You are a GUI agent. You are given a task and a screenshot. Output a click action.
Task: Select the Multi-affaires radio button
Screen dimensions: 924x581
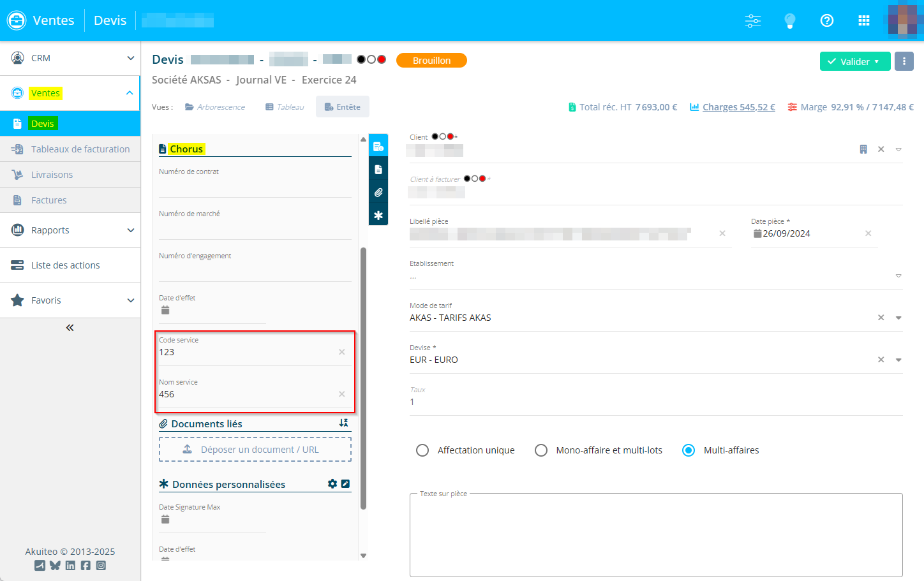(x=689, y=450)
